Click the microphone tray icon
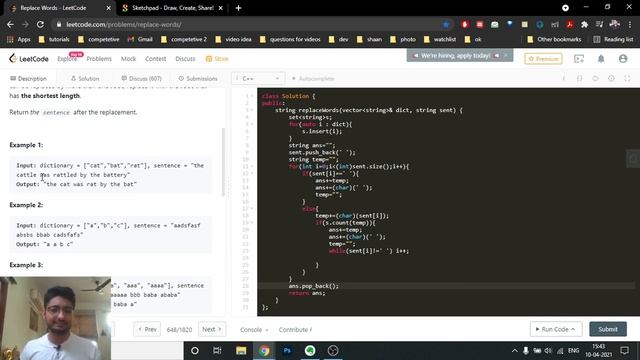The height and width of the screenshot is (360, 640). tap(526, 351)
